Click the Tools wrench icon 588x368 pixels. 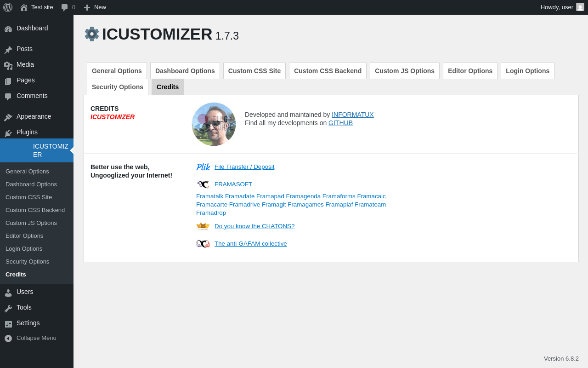(8, 308)
